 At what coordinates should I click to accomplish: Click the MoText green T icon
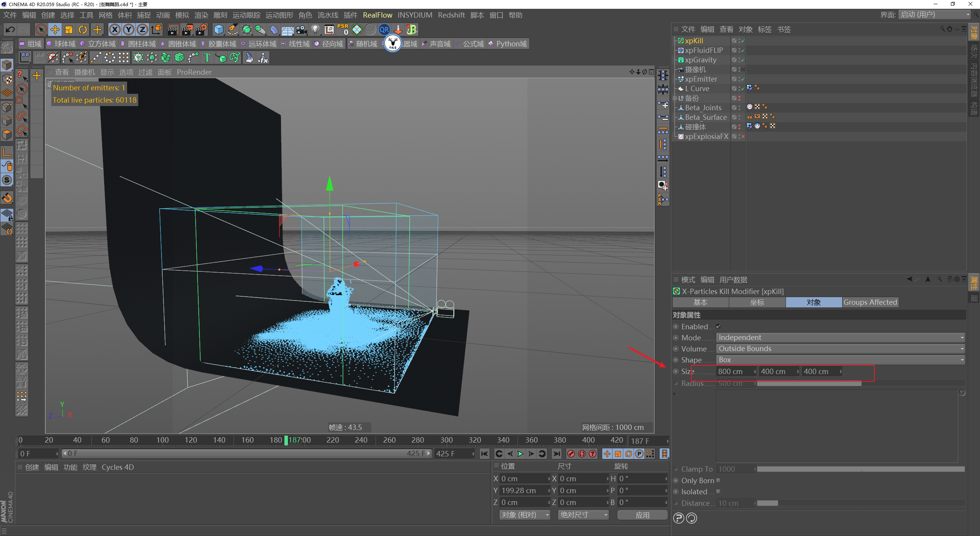[x=207, y=58]
